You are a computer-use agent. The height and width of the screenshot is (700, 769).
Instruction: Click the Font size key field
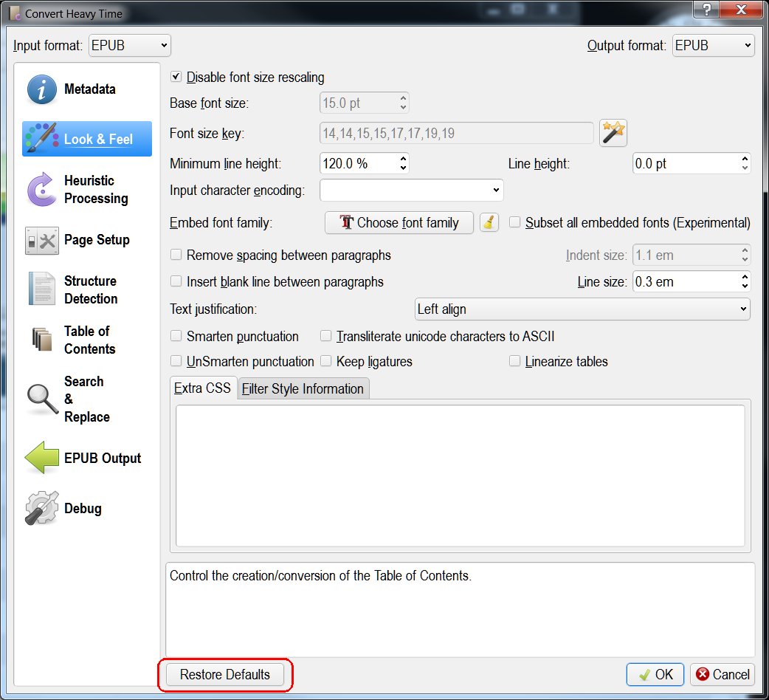(456, 133)
